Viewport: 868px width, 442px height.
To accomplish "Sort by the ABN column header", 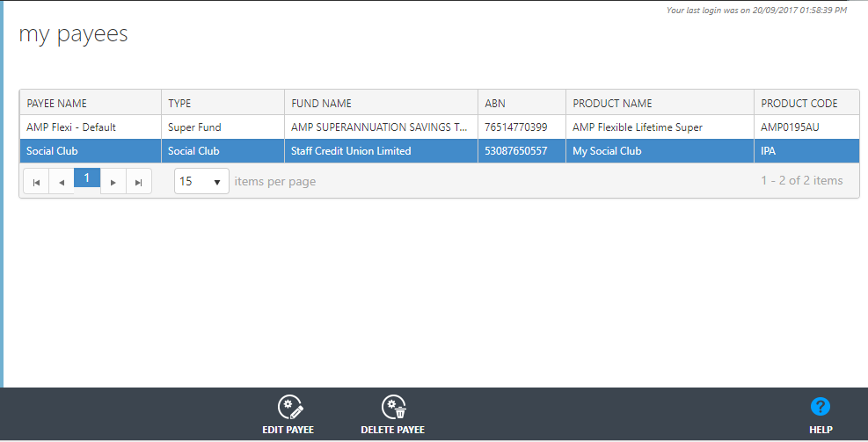I will [x=522, y=103].
